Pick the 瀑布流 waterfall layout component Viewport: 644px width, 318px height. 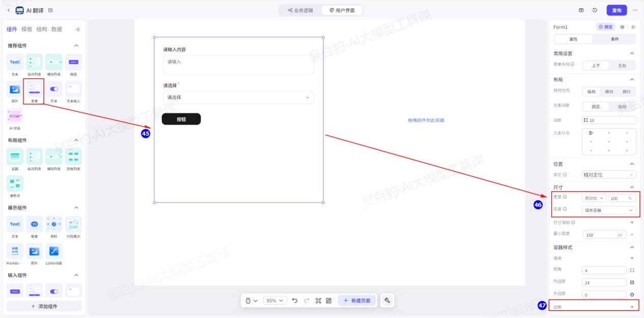(15, 184)
